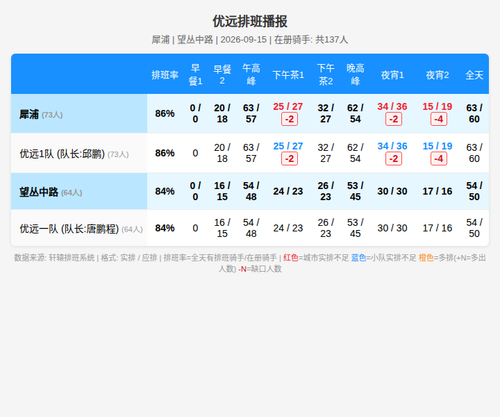Click 54 / 48 in the 望丛中路 row
The height and width of the screenshot is (417, 500).
click(x=251, y=191)
